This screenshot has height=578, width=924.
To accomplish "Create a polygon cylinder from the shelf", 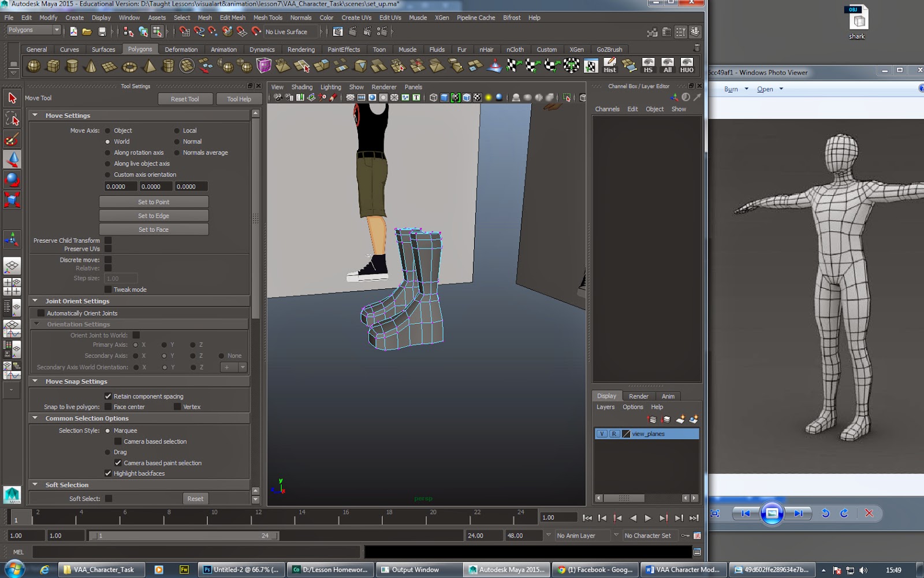I will point(72,66).
